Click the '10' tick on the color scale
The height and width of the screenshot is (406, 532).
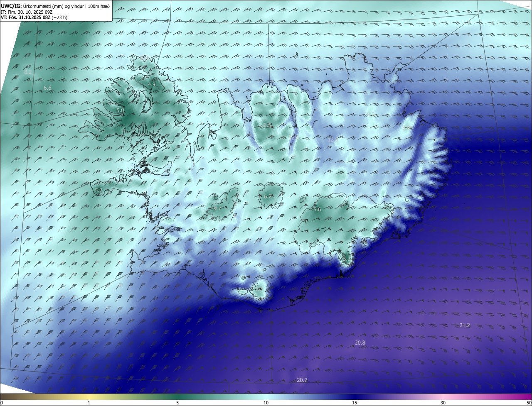(x=266, y=403)
